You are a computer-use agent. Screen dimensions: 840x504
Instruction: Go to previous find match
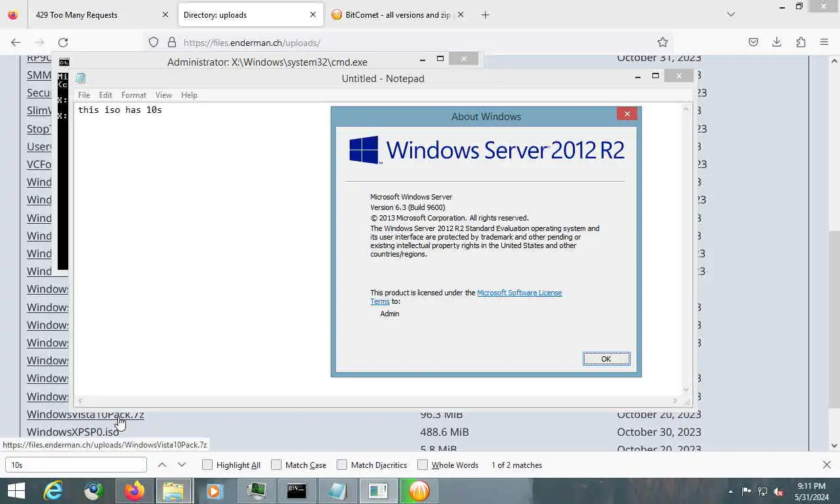click(162, 465)
